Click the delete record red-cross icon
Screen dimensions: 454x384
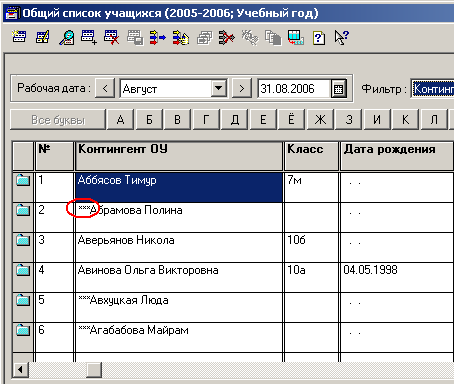[112, 37]
